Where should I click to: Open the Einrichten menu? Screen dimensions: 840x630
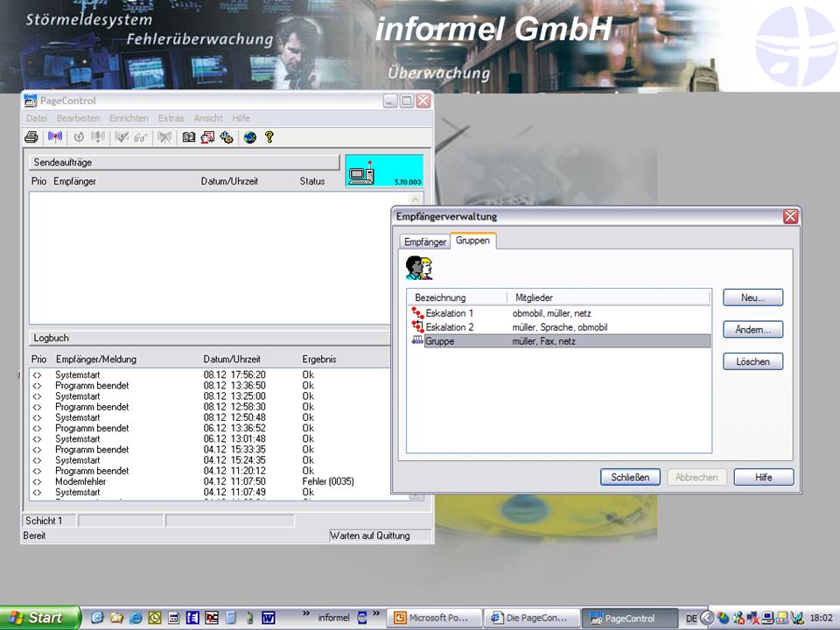(129, 118)
